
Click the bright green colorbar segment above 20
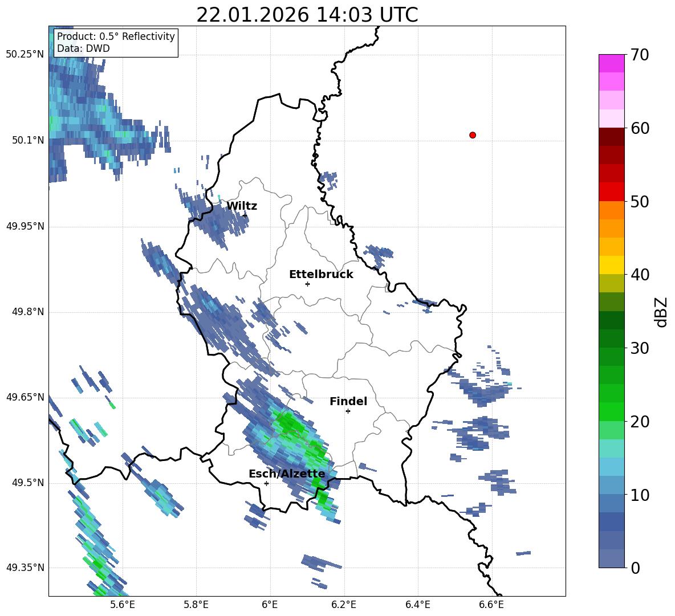coord(612,411)
